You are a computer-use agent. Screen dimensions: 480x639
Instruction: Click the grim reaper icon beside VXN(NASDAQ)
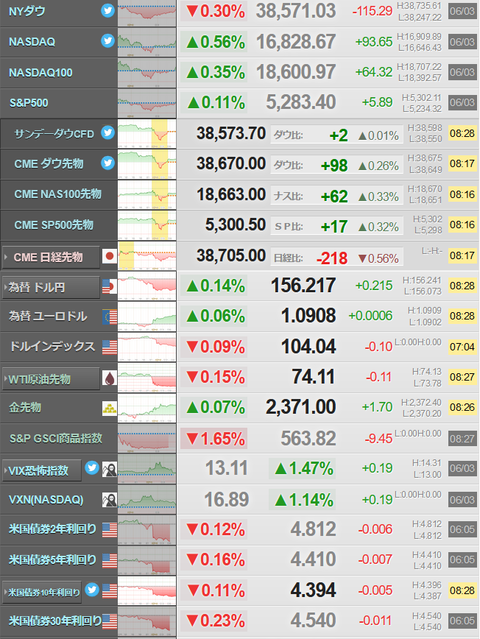[x=110, y=500]
